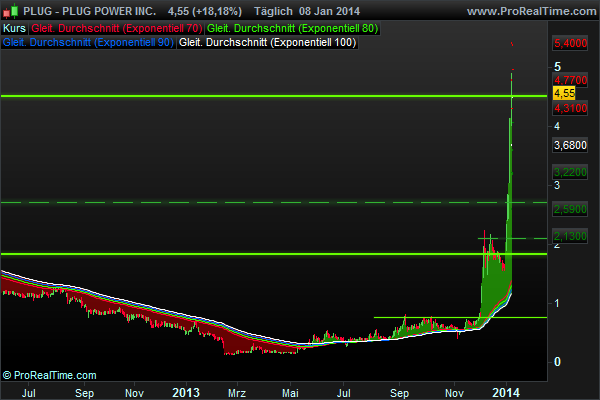Select the Exponentiell 80 moving average label
This screenshot has width=600, height=400.
point(292,29)
